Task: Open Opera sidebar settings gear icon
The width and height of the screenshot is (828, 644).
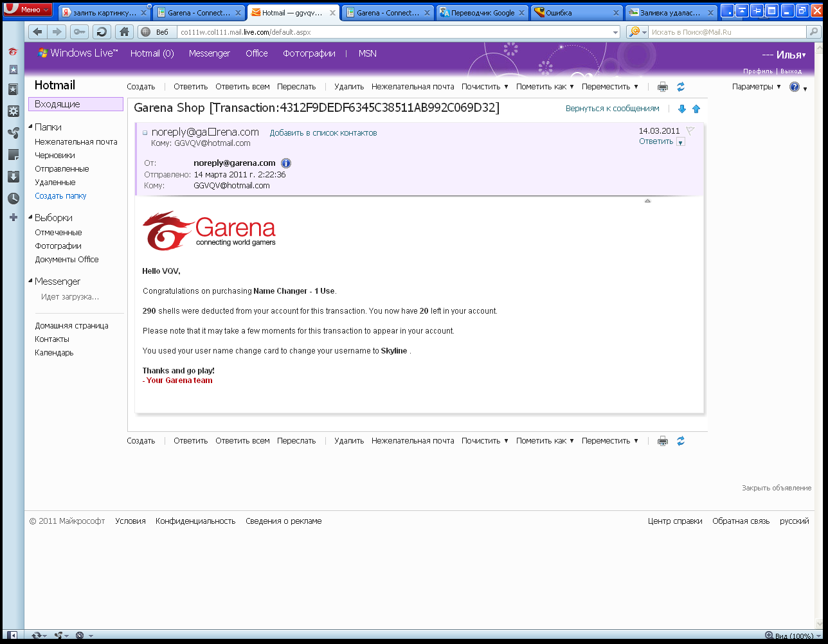Action: click(13, 111)
